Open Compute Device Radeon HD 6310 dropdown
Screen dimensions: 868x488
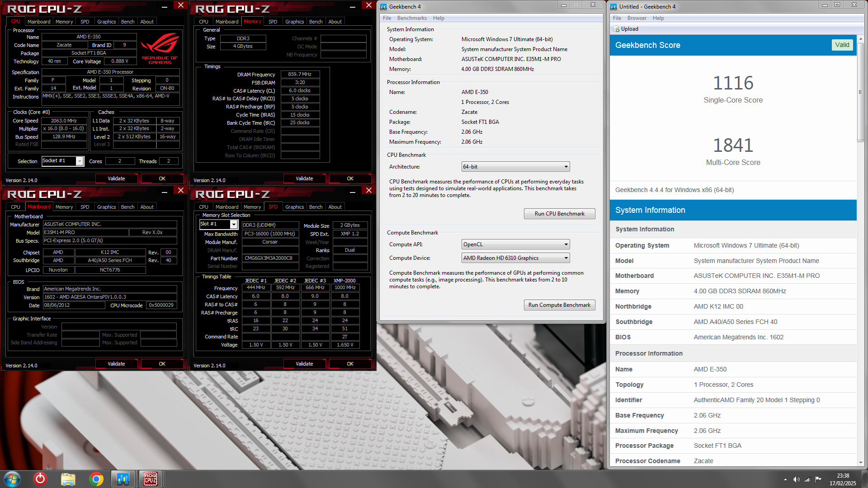(x=515, y=258)
